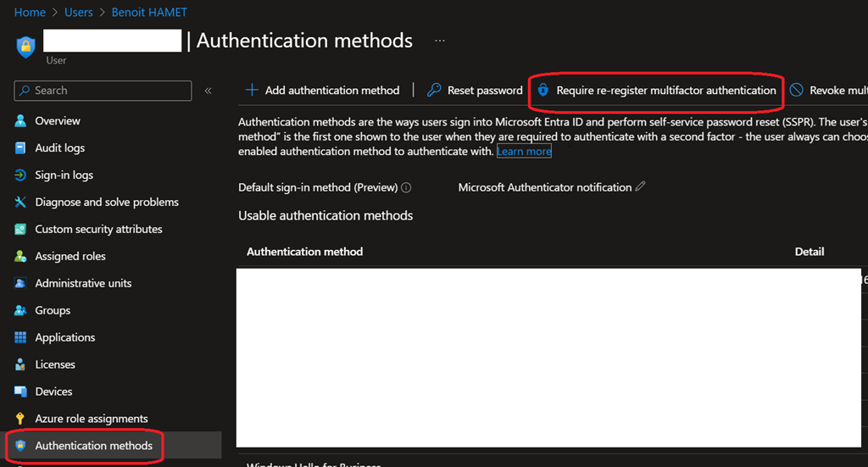Navigate to Users breadcrumb link
Image resolution: width=868 pixels, height=467 pixels.
coord(79,13)
